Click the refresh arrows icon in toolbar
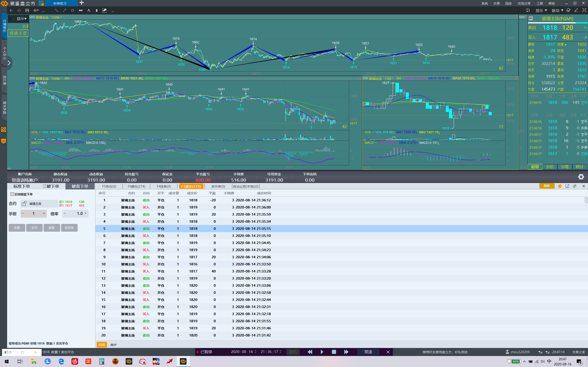588x367 pixels. click(19, 11)
